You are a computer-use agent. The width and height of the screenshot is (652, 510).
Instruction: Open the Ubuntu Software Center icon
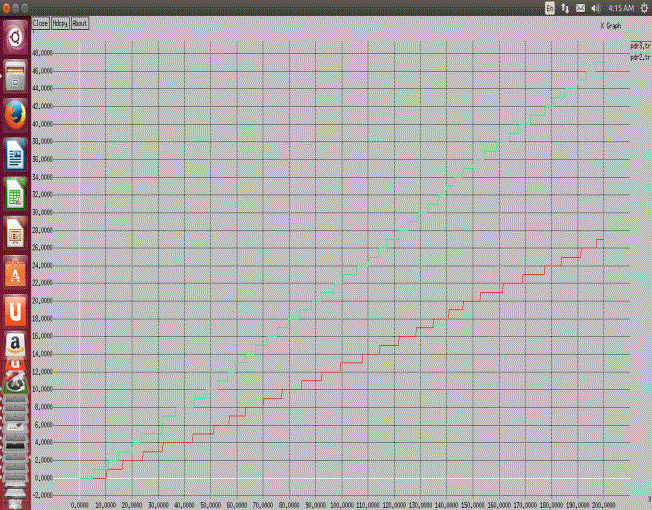[15, 272]
